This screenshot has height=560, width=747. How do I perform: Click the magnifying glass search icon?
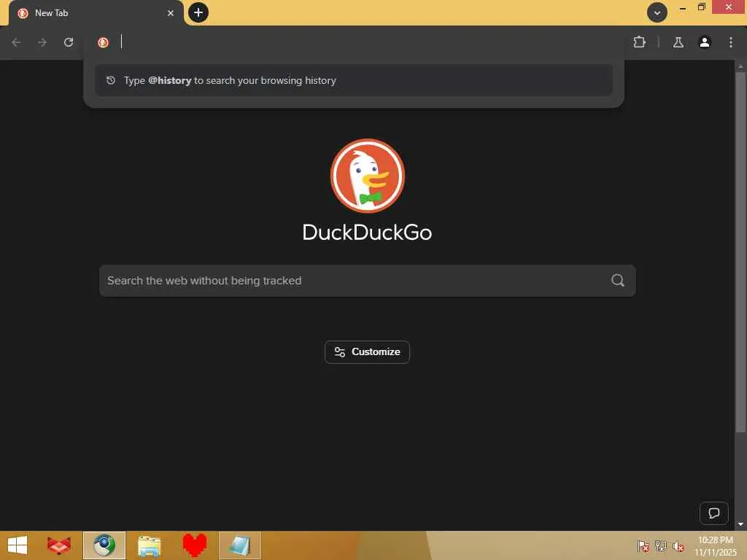coord(618,281)
